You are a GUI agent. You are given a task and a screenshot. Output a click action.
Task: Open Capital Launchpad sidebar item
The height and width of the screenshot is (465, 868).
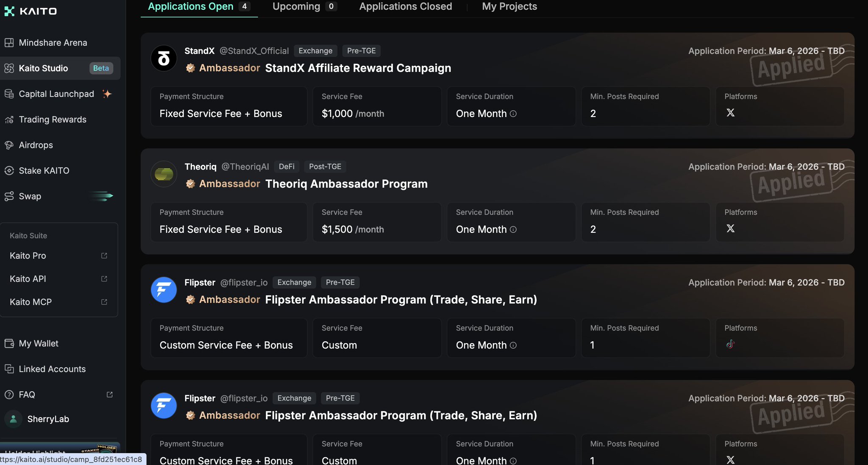[x=56, y=94]
